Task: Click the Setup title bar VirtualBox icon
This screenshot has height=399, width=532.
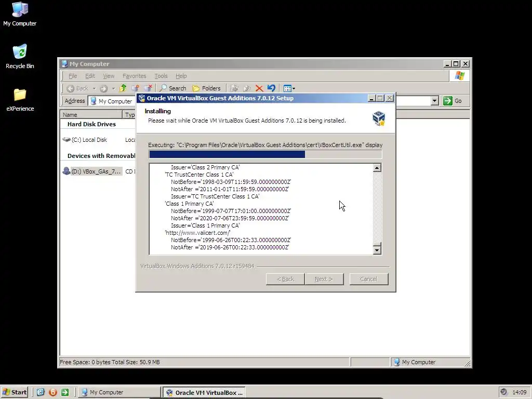Action: point(142,98)
